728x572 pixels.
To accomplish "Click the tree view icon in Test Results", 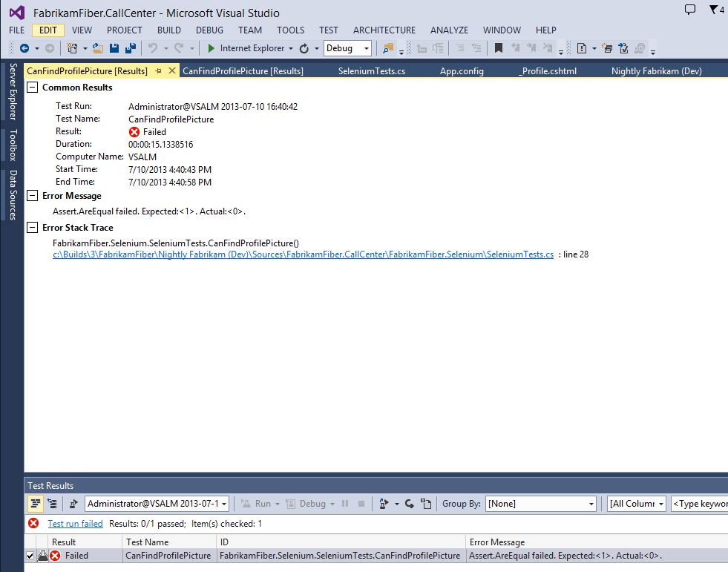I will pos(53,504).
